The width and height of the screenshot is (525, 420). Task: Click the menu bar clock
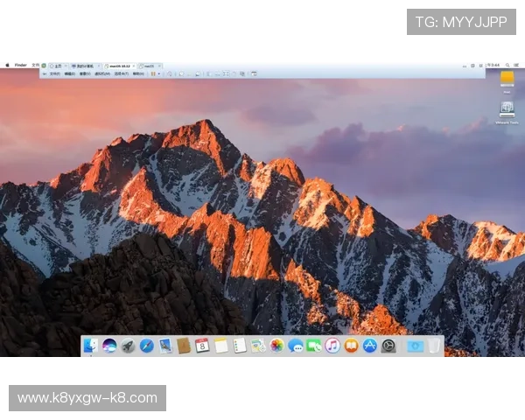coord(494,65)
